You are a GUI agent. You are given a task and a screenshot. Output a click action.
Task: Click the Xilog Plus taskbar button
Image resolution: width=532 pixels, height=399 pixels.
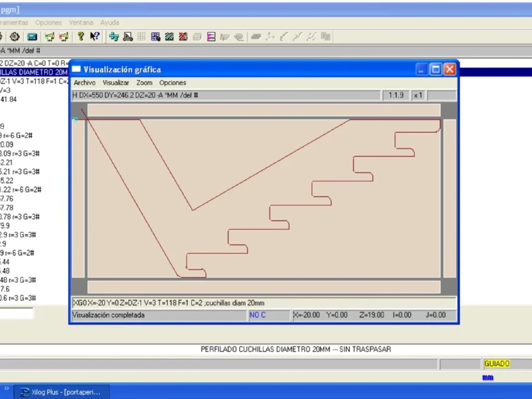[x=62, y=392]
